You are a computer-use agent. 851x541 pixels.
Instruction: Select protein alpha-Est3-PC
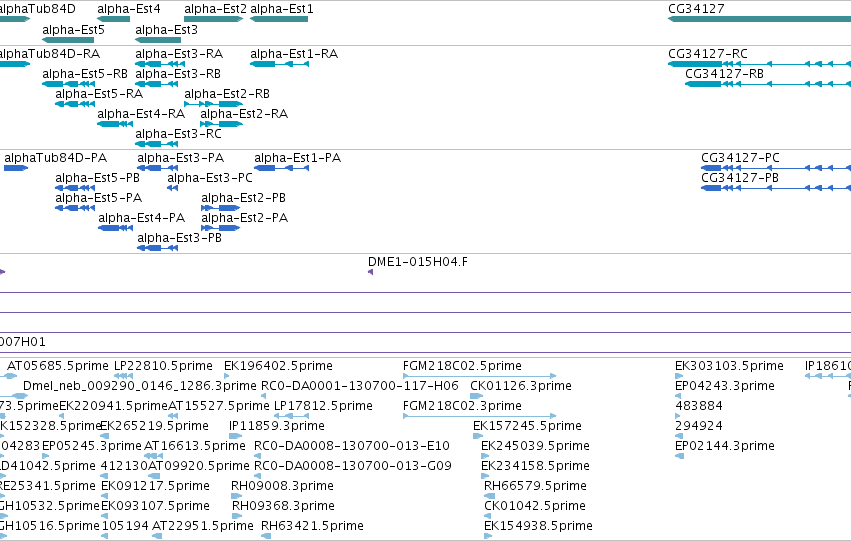tap(173, 188)
